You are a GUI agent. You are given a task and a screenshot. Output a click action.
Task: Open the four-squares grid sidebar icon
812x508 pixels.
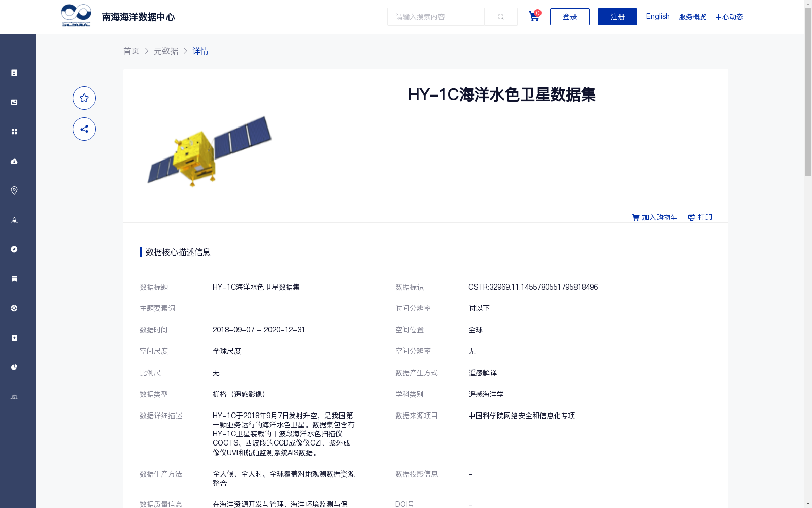pos(14,132)
